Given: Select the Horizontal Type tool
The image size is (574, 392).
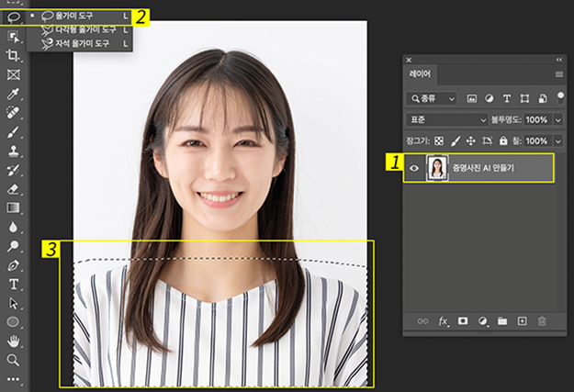Looking at the screenshot, I should 13,284.
